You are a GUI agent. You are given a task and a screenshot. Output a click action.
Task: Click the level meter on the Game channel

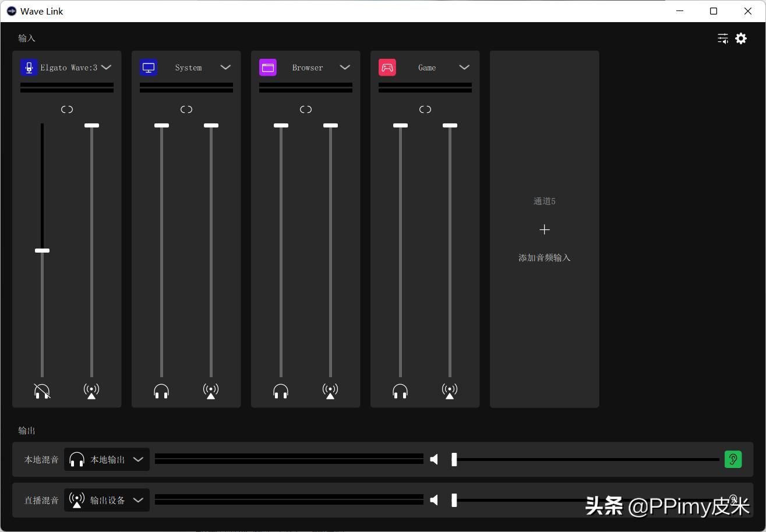point(425,86)
